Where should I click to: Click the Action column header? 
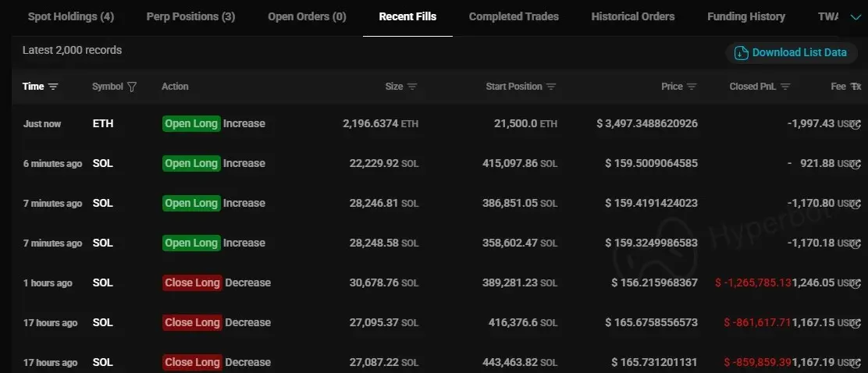pyautogui.click(x=175, y=87)
